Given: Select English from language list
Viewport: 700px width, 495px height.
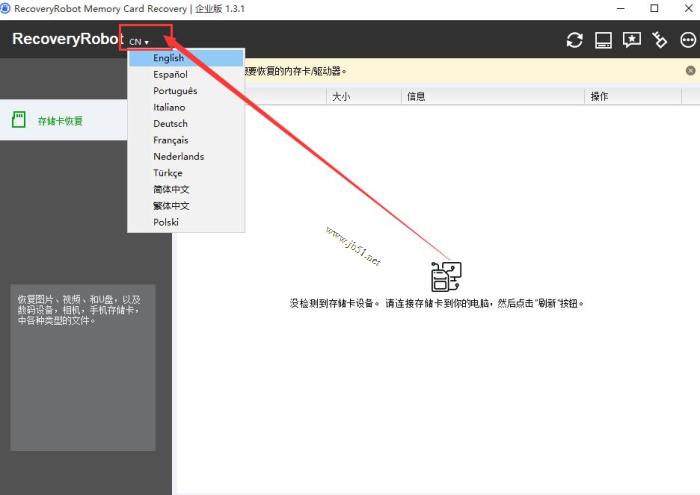Looking at the screenshot, I should [x=186, y=58].
